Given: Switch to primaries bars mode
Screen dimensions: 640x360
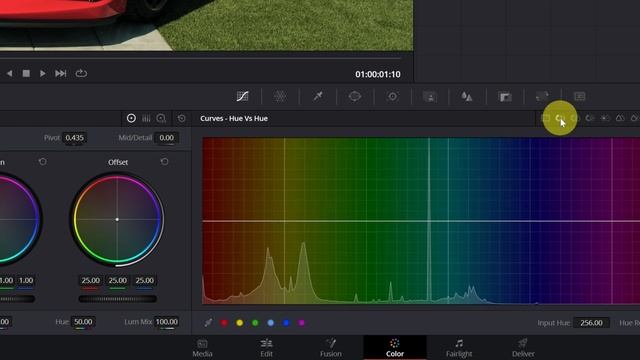Looking at the screenshot, I should click(146, 118).
